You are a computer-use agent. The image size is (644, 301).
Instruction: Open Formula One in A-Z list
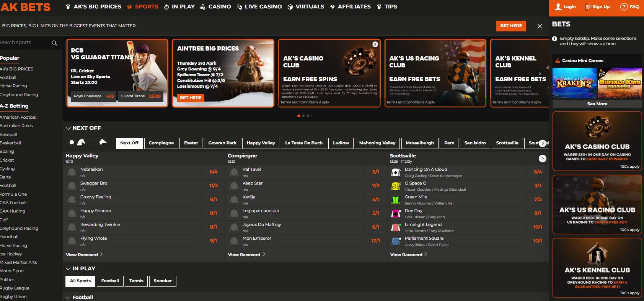pos(13,195)
